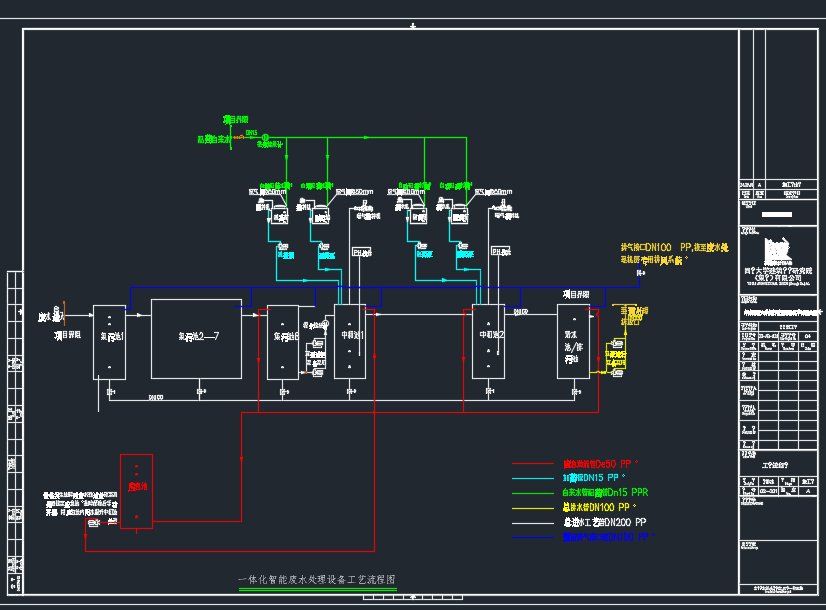This screenshot has height=610, width=826.
Task: Click the 集污池8 tank label
Action: click(286, 336)
